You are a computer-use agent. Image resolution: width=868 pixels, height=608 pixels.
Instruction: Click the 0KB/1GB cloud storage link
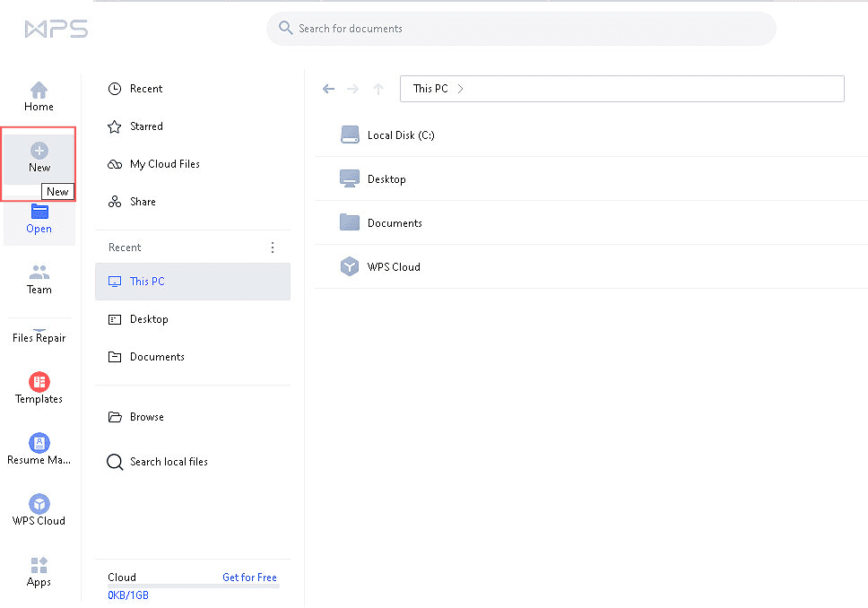[128, 595]
